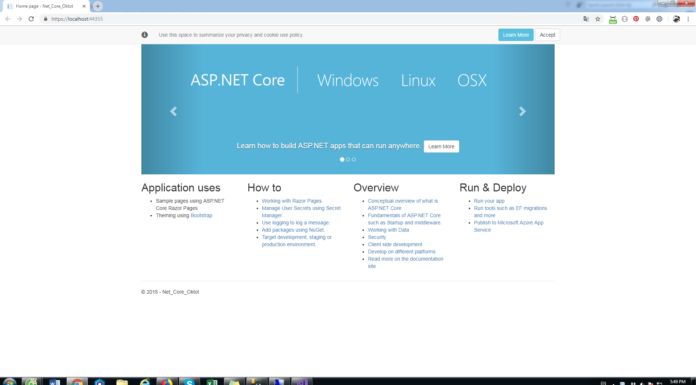Screen dimensions: 696x385
Task: Open 'Conceptual overview of what is ASP.NET Core'
Action: pyautogui.click(x=403, y=204)
